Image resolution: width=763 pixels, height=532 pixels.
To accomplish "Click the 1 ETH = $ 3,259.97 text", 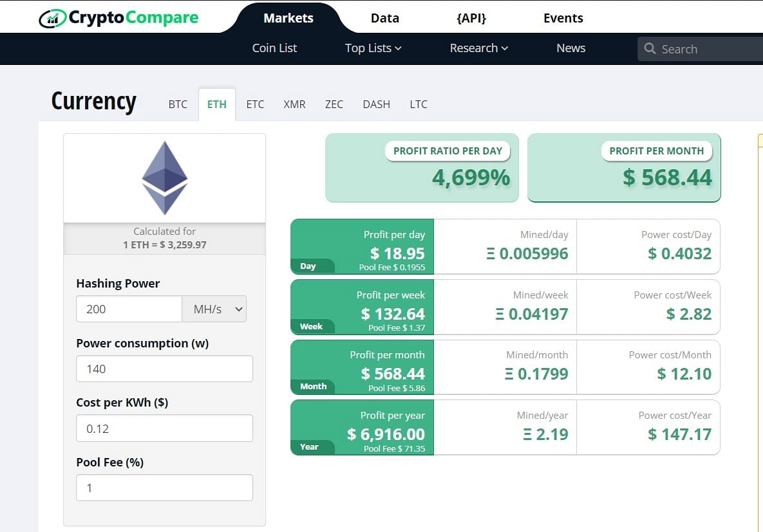I will click(x=164, y=244).
